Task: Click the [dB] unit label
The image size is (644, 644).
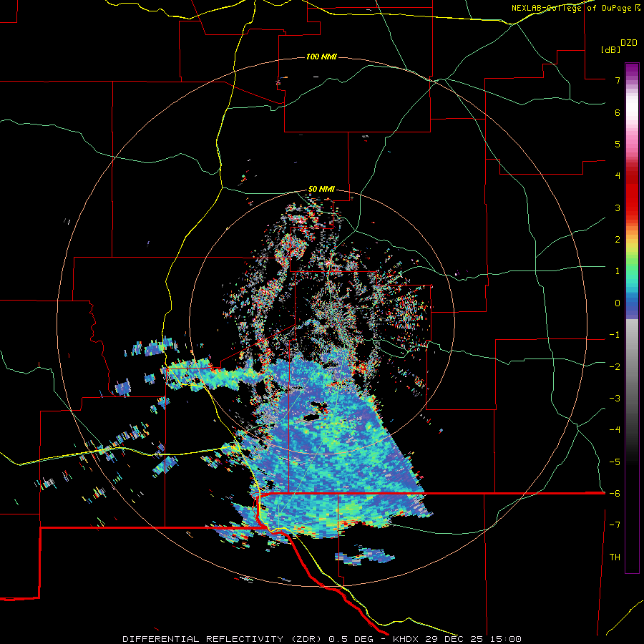Action: [611, 49]
